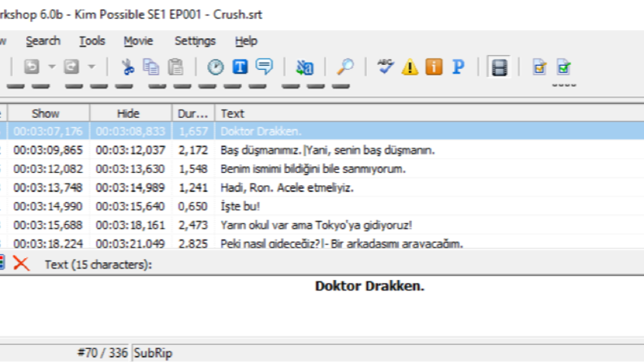Click inside the subtitle text edit box
Image resolution: width=644 pixels, height=362 pixels.
pos(322,306)
